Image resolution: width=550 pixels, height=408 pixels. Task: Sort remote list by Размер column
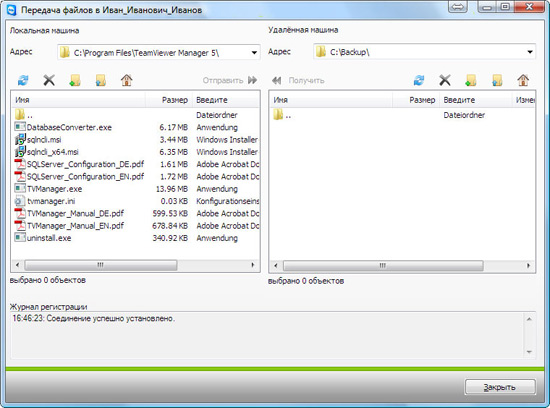pyautogui.click(x=416, y=100)
